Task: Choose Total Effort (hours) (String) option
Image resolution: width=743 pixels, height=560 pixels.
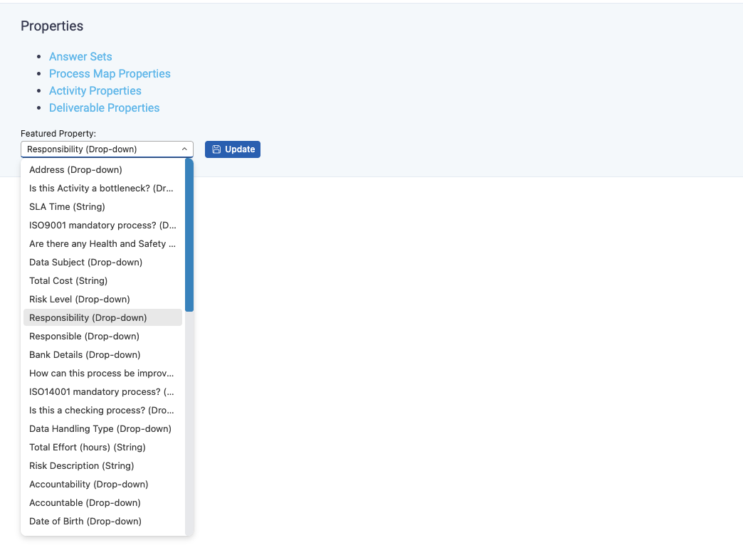Action: coord(102,447)
